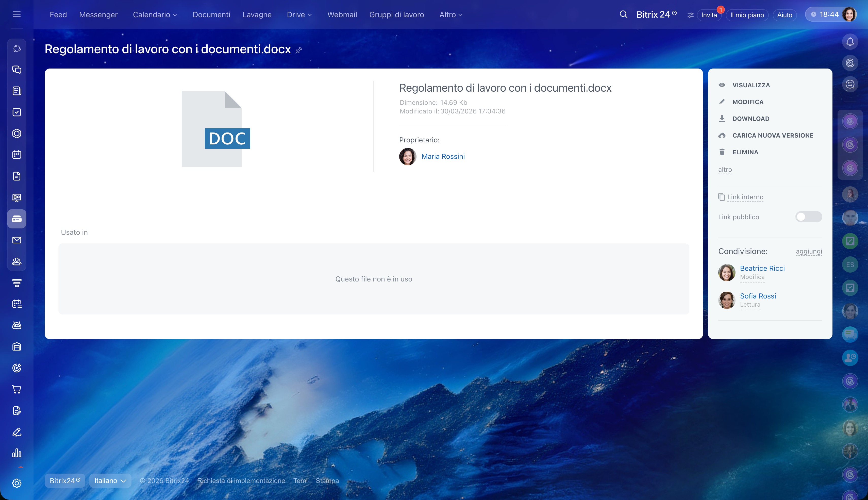Open the Webmail menu item
The image size is (868, 500).
(x=342, y=15)
